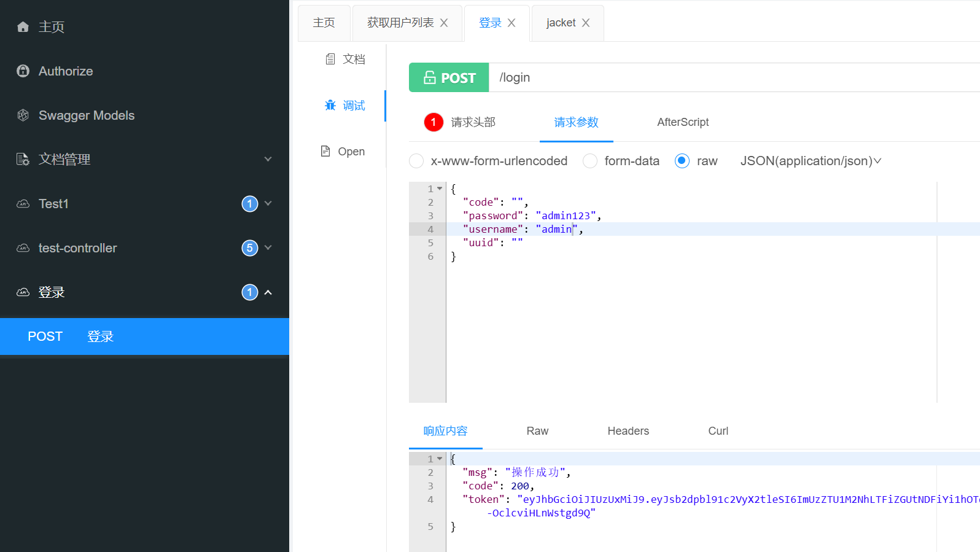This screenshot has height=552, width=980.
Task: Click the home icon beside 主页 in sidebar
Action: [x=23, y=27]
